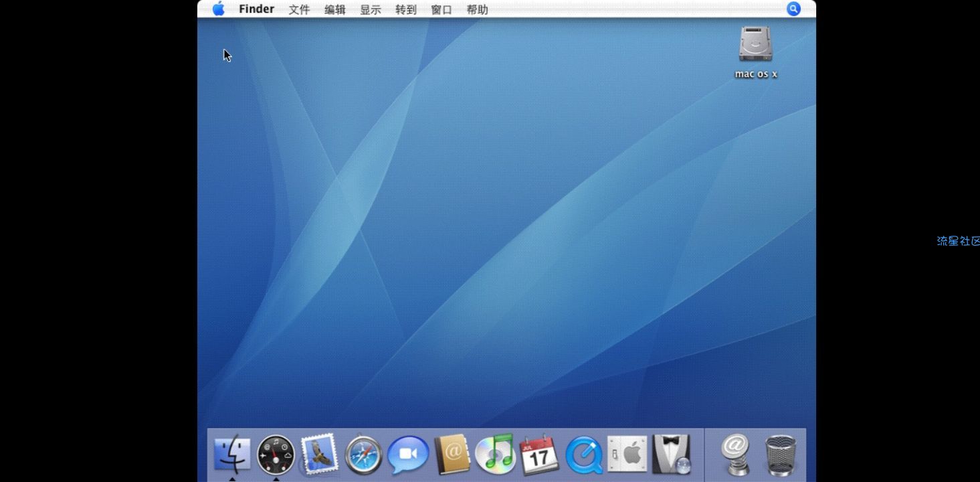Open the 显示 menu
The width and height of the screenshot is (980, 482).
tap(371, 9)
